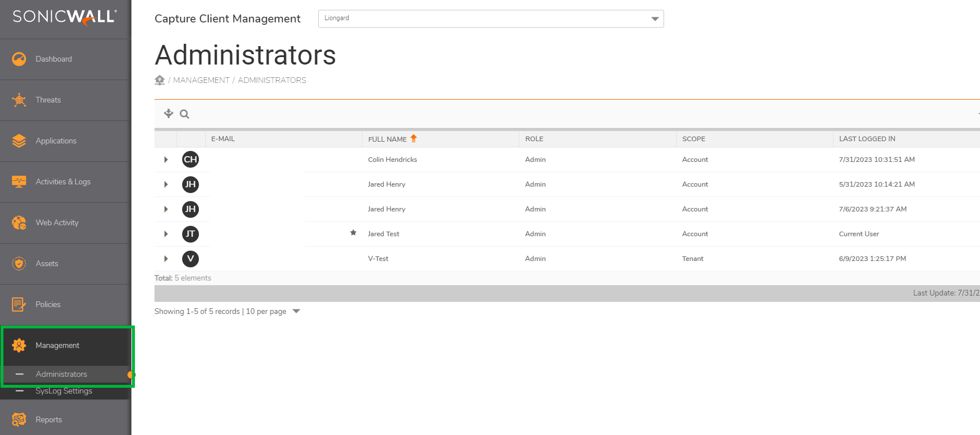Click the star icon beside Jared Test
This screenshot has height=435, width=980.
coord(353,233)
